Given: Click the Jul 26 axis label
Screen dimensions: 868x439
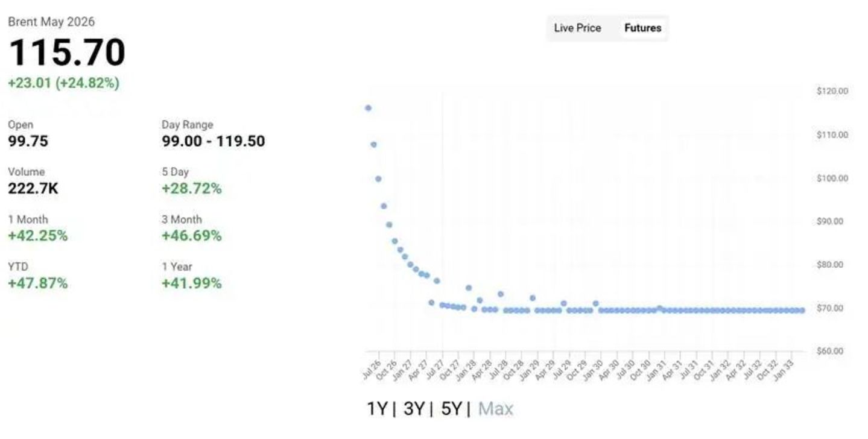Looking at the screenshot, I should (x=372, y=368).
